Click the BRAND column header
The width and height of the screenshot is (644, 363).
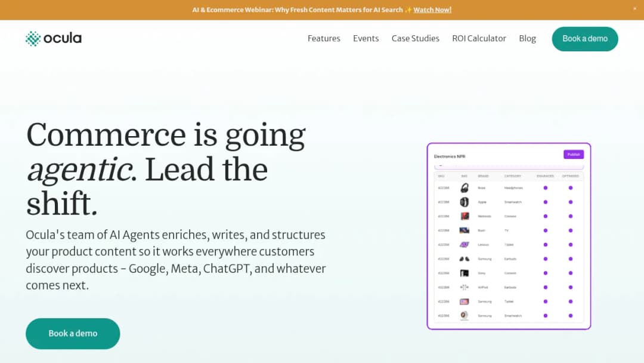coord(483,176)
